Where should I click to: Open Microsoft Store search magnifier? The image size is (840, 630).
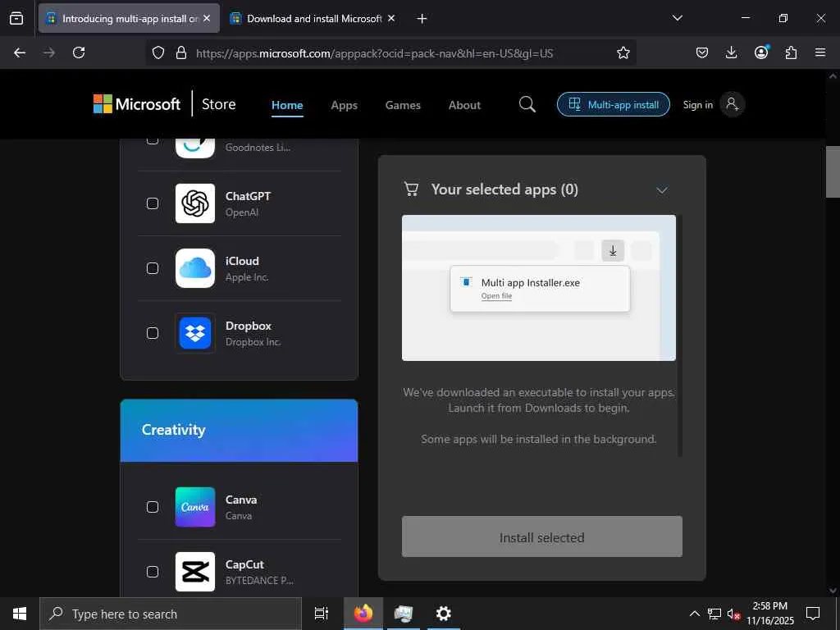pyautogui.click(x=527, y=104)
